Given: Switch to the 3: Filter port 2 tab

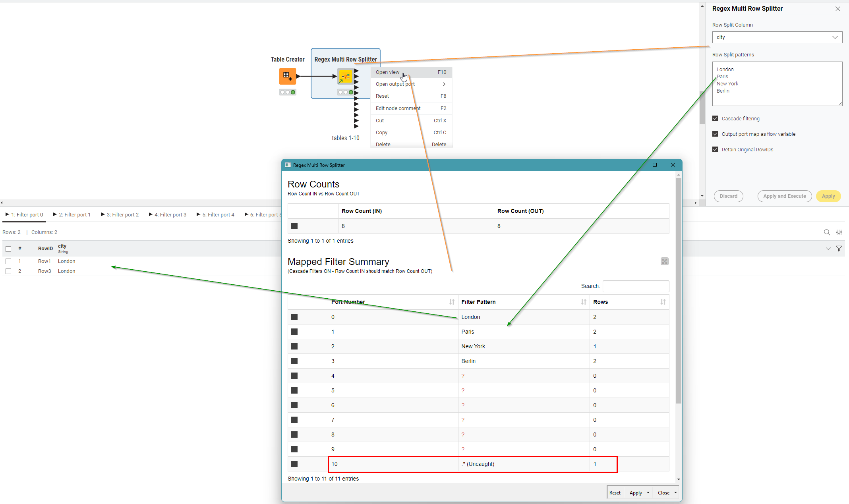Looking at the screenshot, I should (120, 214).
